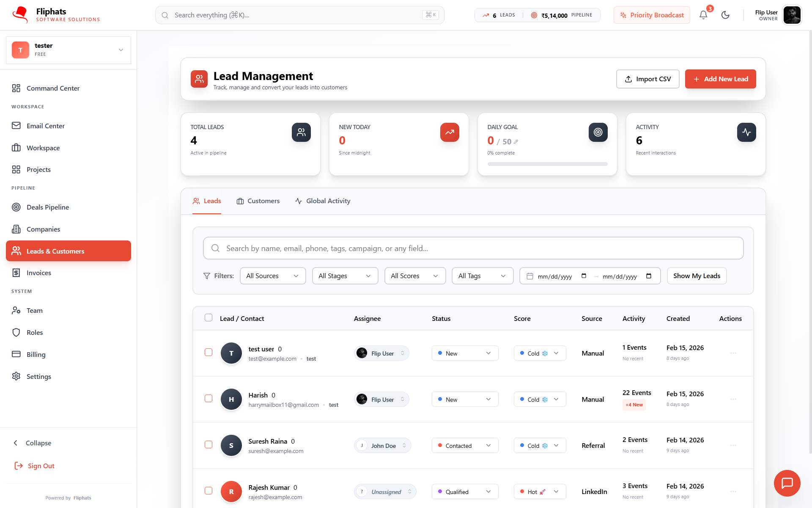
Task: Click the daily goal edit pencil
Action: pyautogui.click(x=516, y=142)
